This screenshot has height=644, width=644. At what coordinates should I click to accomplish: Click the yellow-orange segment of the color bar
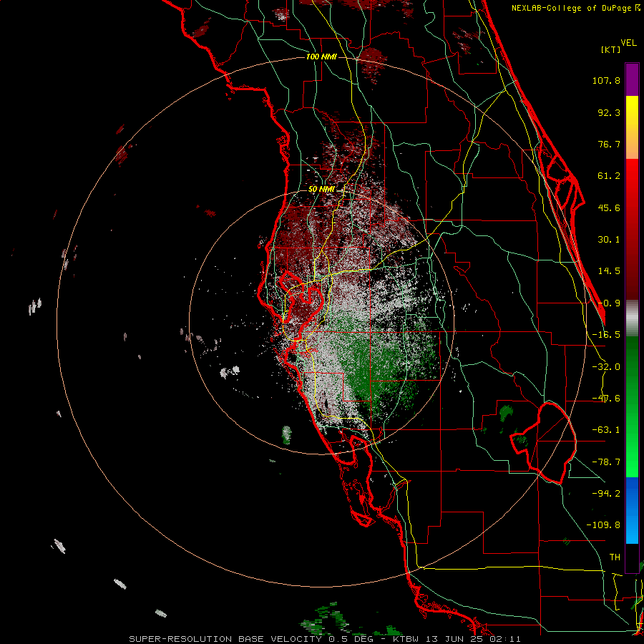point(632,127)
